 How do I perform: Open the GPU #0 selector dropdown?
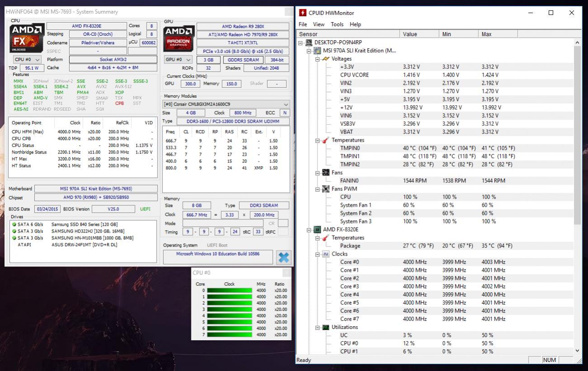click(x=178, y=59)
